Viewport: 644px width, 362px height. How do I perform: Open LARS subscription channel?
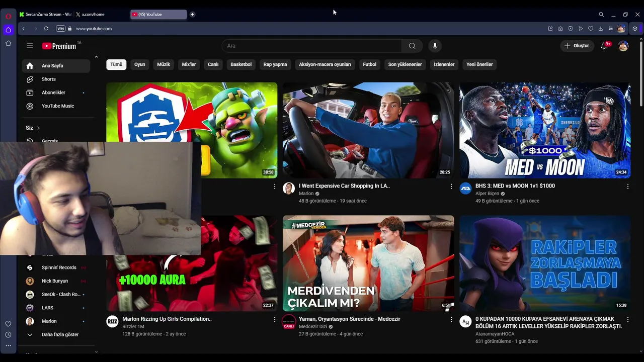click(56, 308)
